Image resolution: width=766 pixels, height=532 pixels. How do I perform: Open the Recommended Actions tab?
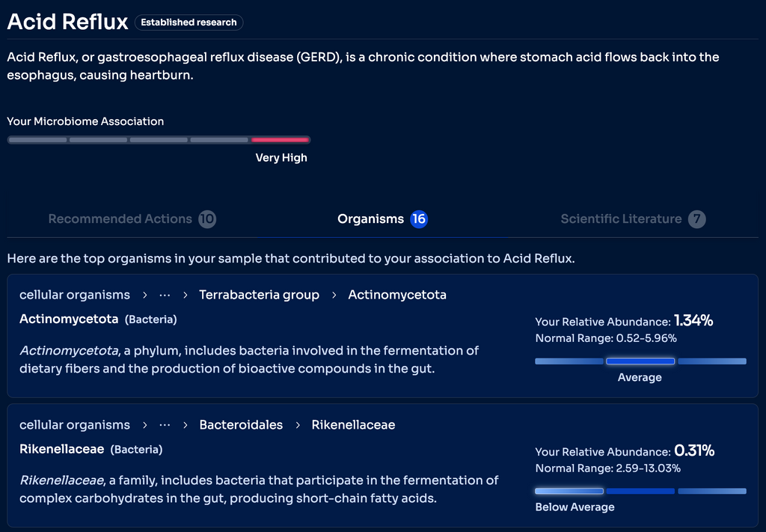coord(120,219)
